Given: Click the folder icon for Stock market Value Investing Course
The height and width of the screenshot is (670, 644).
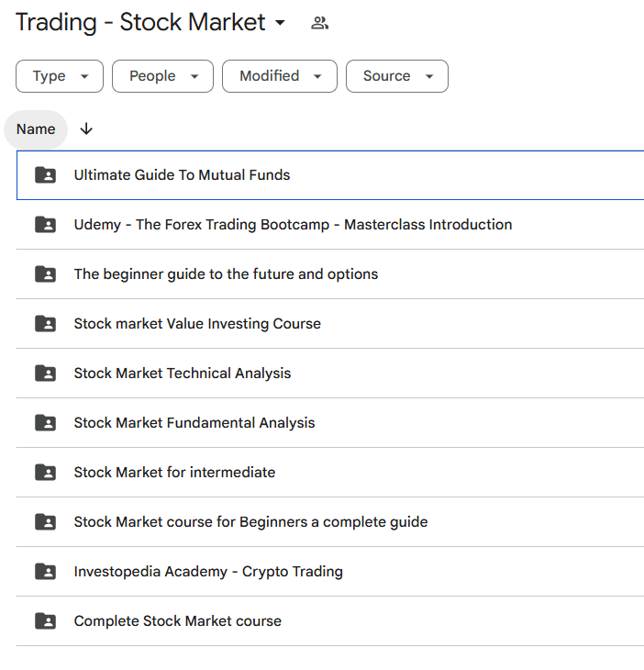Looking at the screenshot, I should coord(45,324).
